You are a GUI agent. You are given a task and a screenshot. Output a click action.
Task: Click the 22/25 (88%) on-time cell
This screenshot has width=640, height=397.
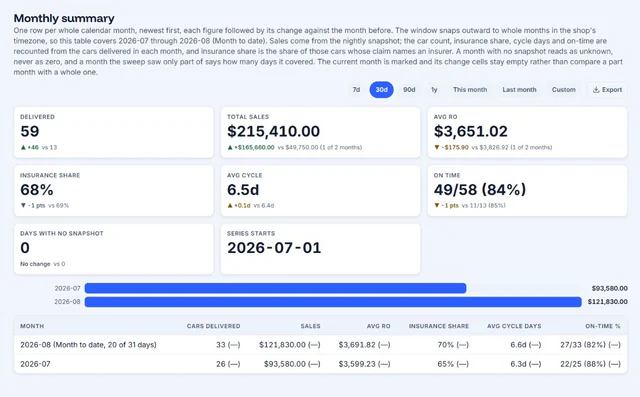(590, 364)
